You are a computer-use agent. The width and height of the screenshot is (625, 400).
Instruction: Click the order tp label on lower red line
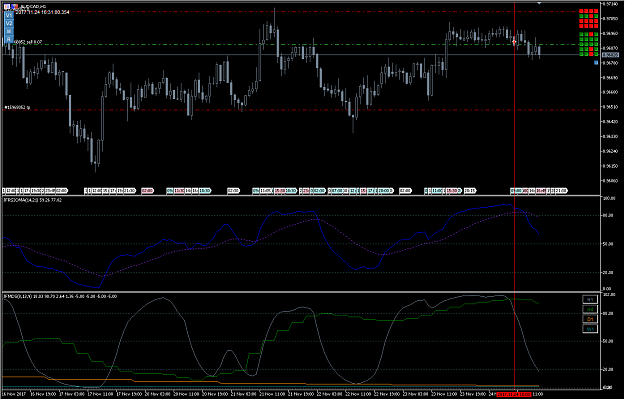(17, 107)
